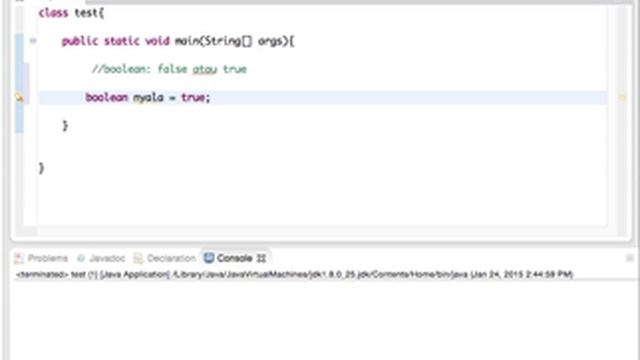Click the Declaration tab icon
This screenshot has width=640, height=360.
click(x=138, y=258)
